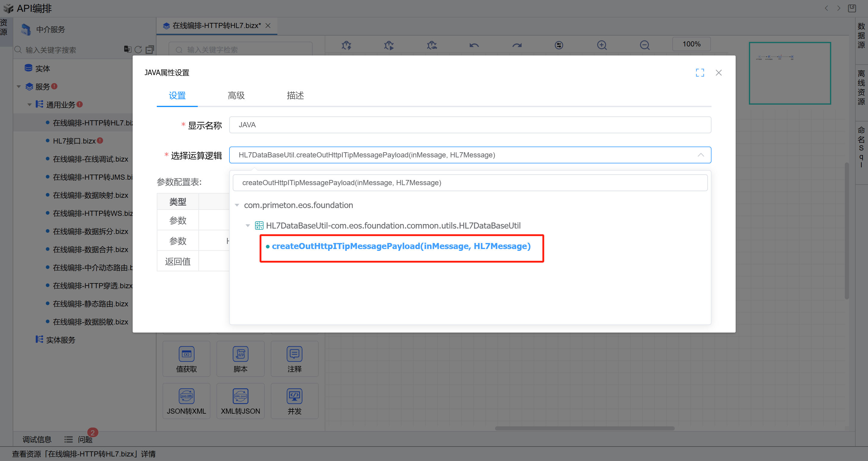868x461 pixels.
Task: Click the zoom out magnifier icon
Action: click(x=644, y=45)
